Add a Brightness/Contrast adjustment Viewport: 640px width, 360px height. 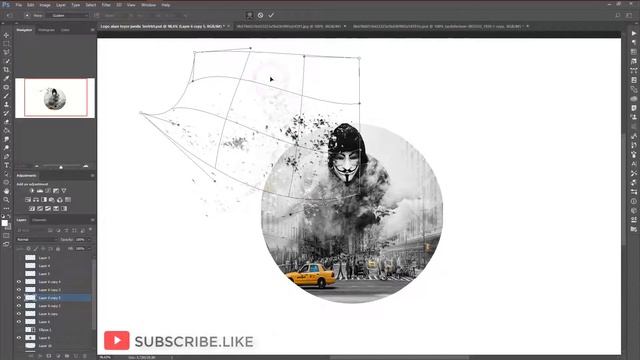coord(32,191)
